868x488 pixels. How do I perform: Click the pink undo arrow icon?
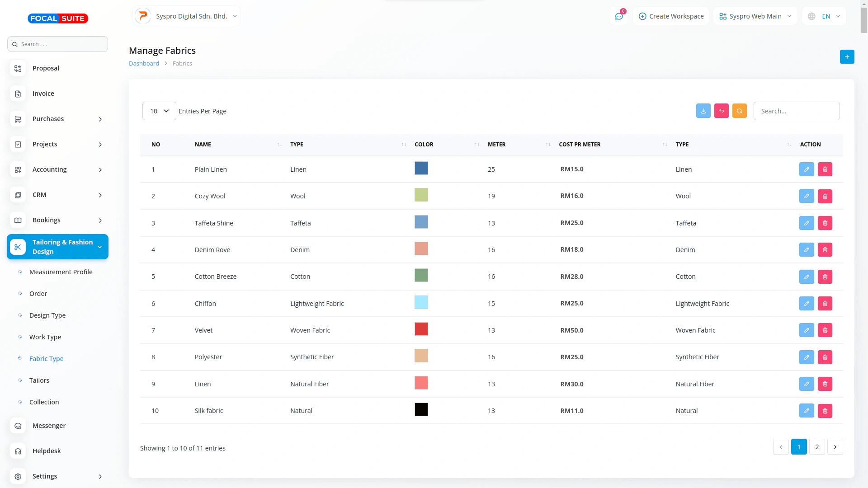pyautogui.click(x=721, y=111)
